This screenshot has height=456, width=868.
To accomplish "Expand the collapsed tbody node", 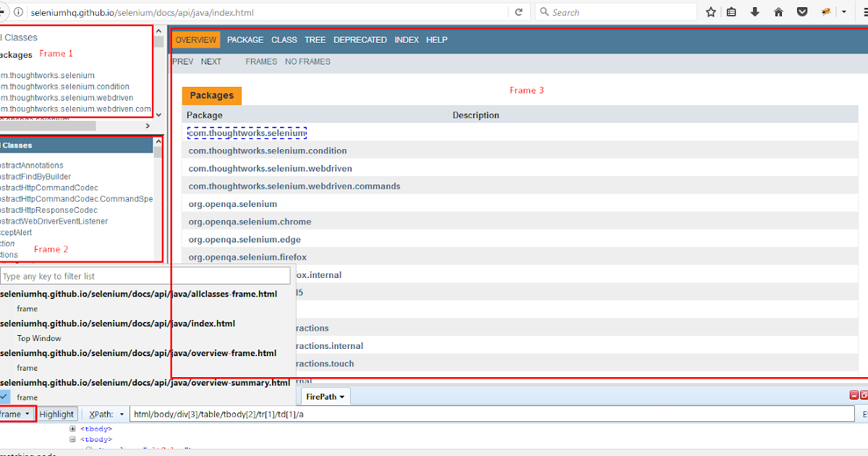I will coord(72,428).
